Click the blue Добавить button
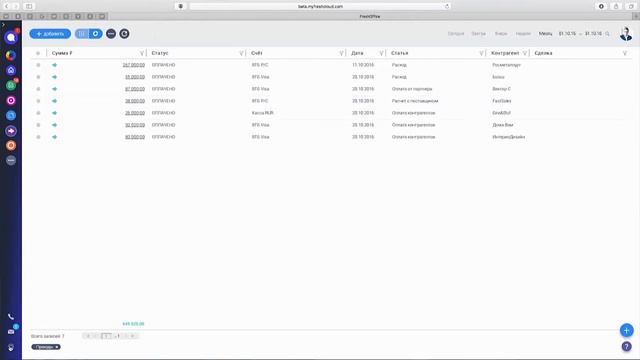 coord(50,34)
